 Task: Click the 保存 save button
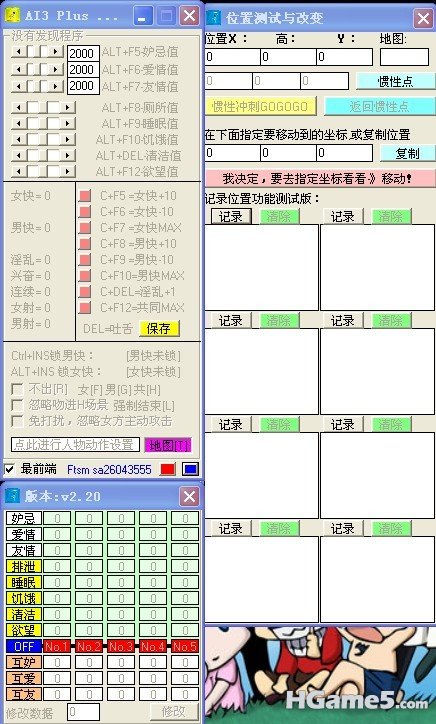tap(159, 328)
